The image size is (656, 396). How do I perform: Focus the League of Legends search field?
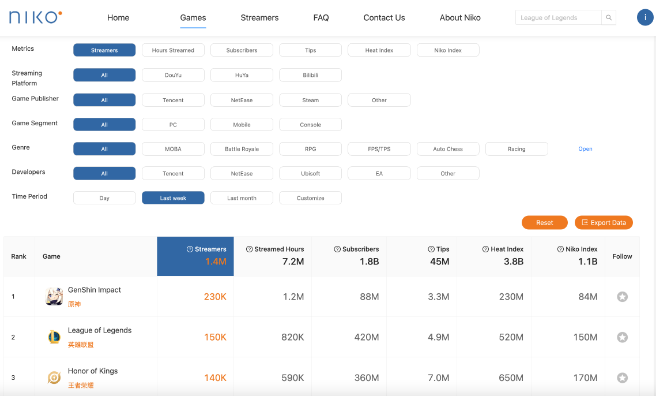558,18
